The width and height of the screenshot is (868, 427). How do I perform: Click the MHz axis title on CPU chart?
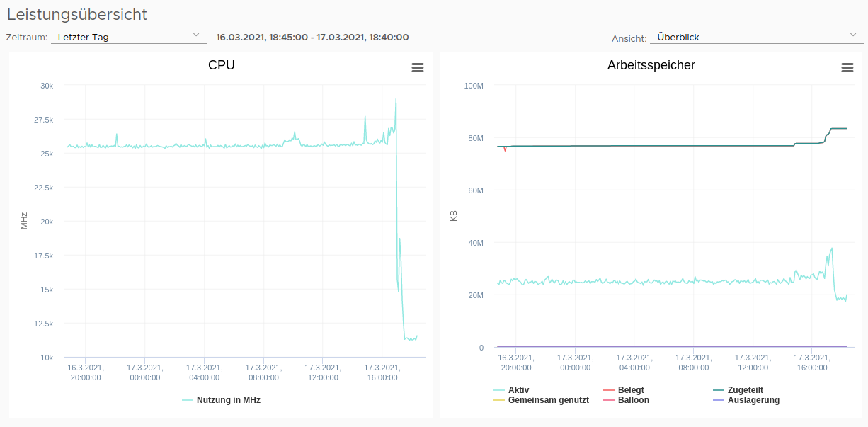pyautogui.click(x=24, y=221)
